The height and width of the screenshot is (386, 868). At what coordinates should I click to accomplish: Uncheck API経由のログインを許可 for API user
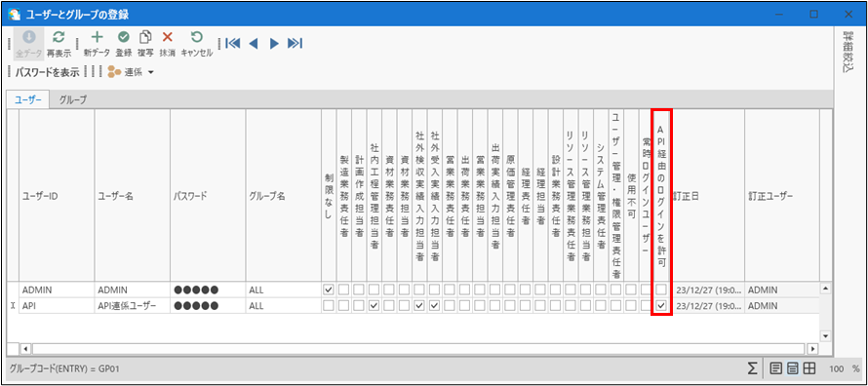point(661,305)
